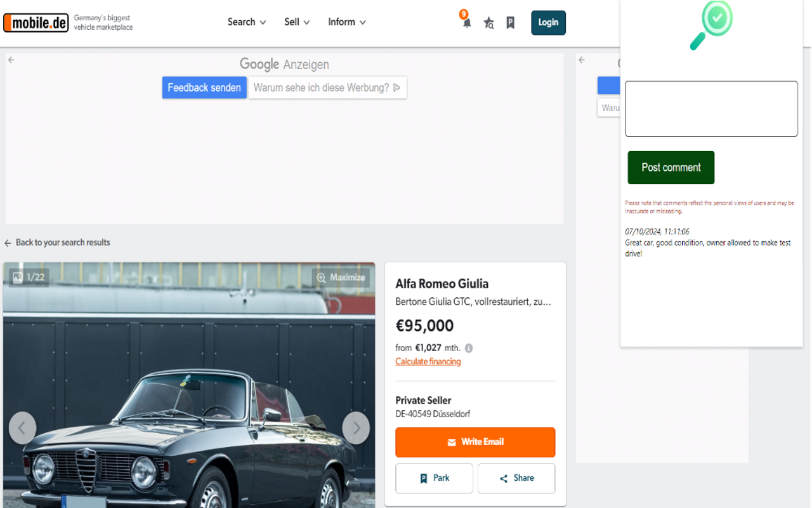This screenshot has height=508, width=812.
Task: Open parked vehicles bookmark icon in header
Action: (510, 23)
